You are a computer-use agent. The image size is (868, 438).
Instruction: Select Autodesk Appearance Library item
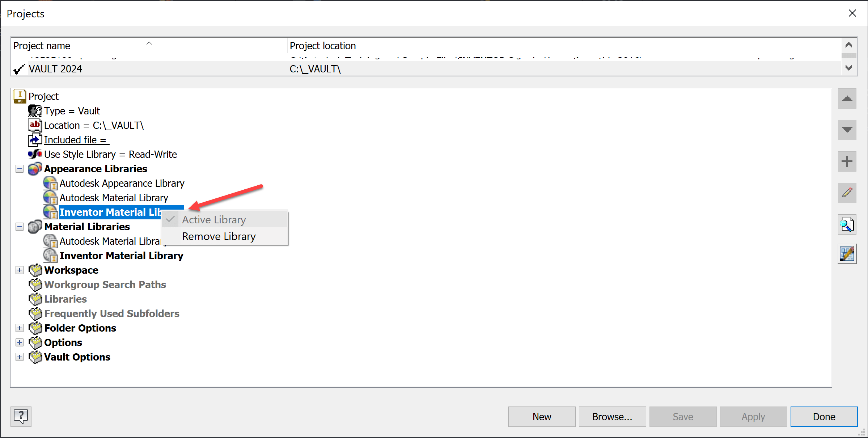click(x=122, y=183)
